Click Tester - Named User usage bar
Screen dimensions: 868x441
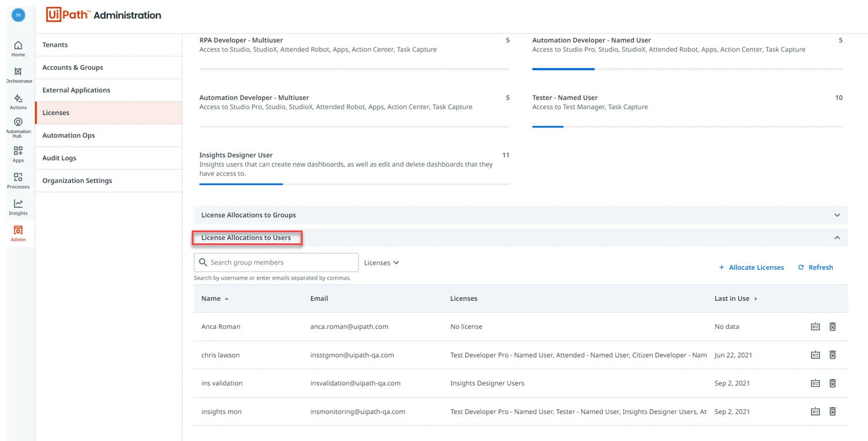pos(687,127)
